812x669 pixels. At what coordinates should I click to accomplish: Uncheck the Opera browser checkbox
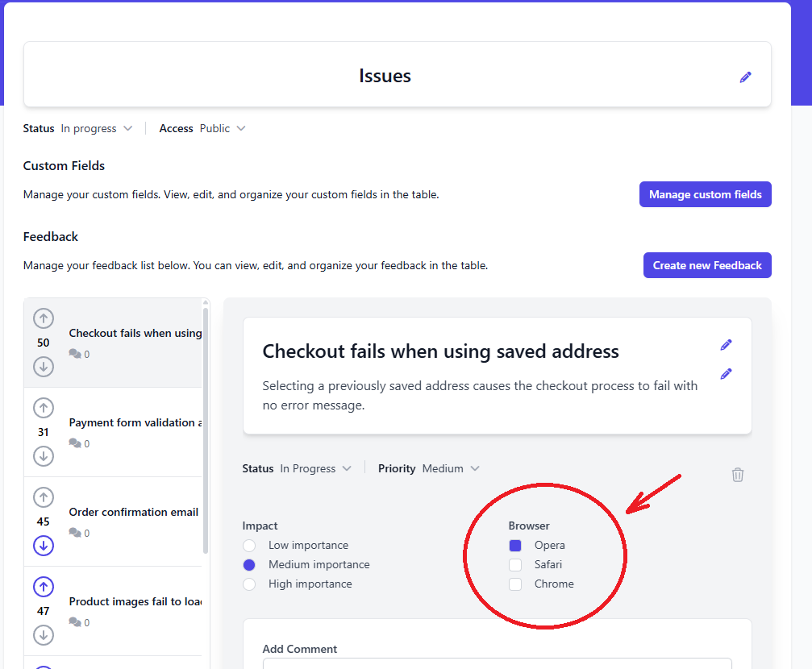(x=515, y=545)
